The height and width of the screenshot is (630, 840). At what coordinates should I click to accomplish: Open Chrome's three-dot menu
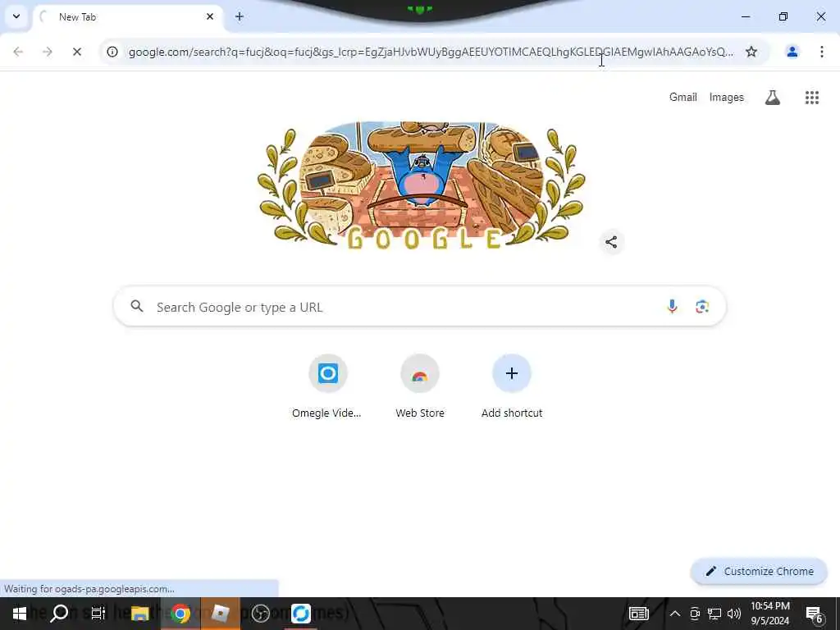(x=821, y=52)
